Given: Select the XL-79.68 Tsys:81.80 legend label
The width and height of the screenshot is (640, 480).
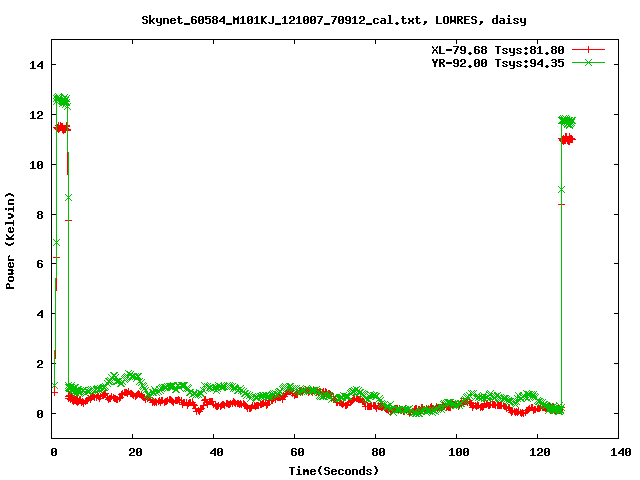Looking at the screenshot, I should (498, 50).
